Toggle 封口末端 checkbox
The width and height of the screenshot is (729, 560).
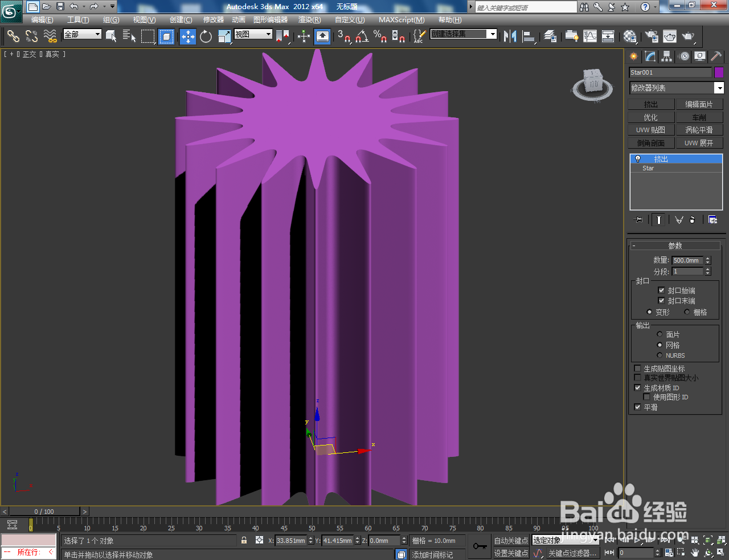click(661, 300)
